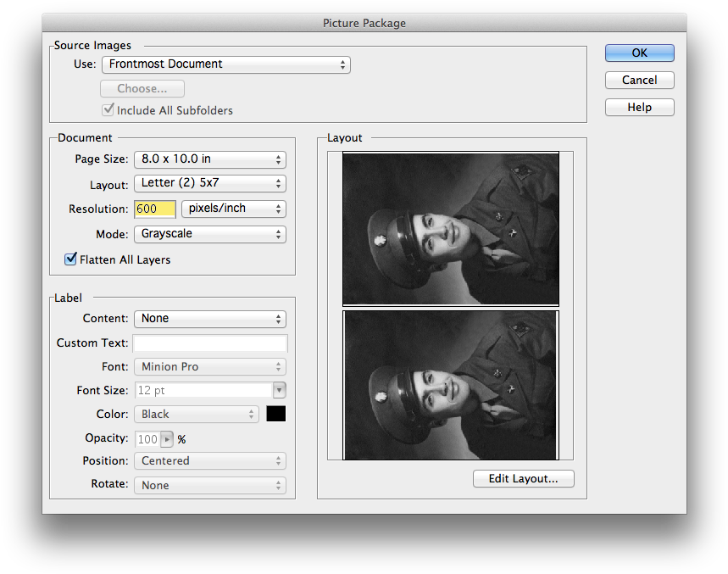Open the Font Size dropdown arrow
Viewport: 728px width, 574px height.
279,391
